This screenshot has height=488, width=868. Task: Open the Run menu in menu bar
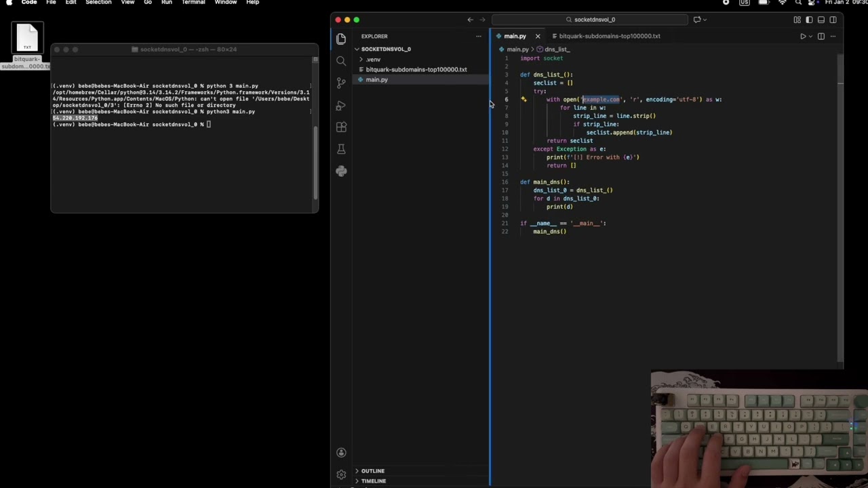(167, 3)
